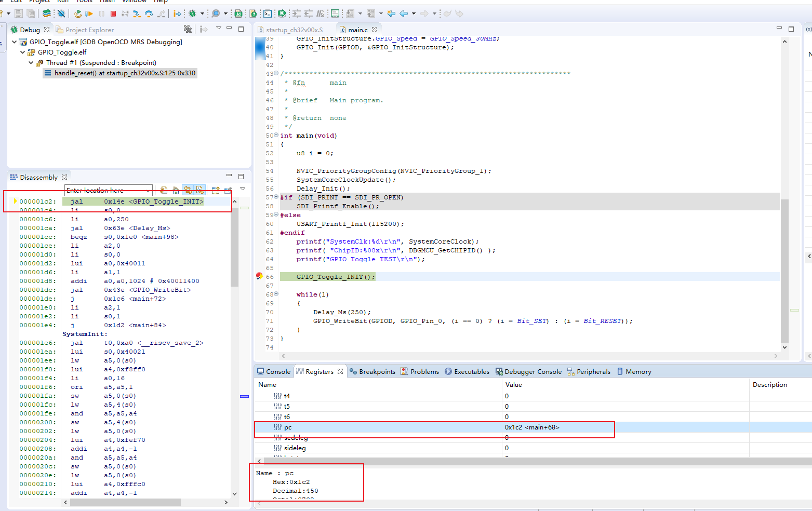
Task: Collapse the #if block fold at line 57
Action: (x=276, y=197)
